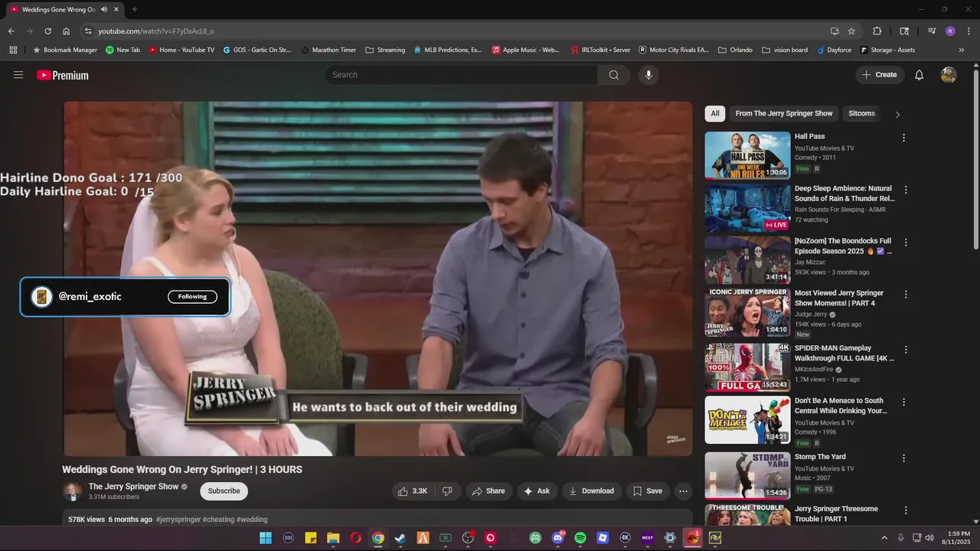Screen dimensions: 980x551
Task: Click the #jerryspringer hashtag
Action: tap(178, 520)
